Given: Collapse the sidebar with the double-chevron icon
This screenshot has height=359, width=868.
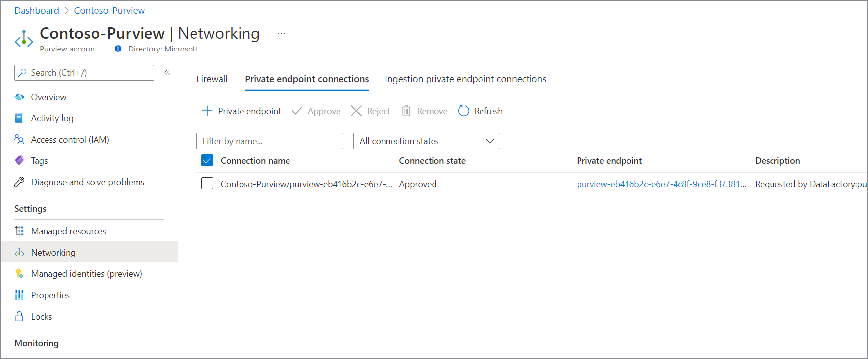Looking at the screenshot, I should [167, 72].
